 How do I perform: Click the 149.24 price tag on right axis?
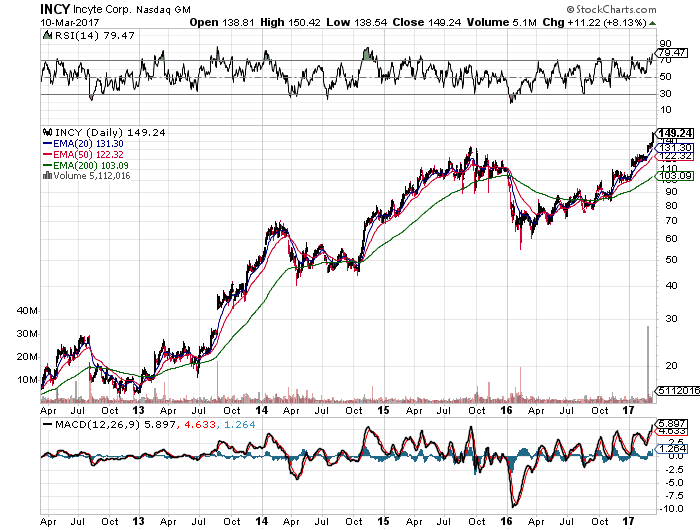[x=675, y=133]
